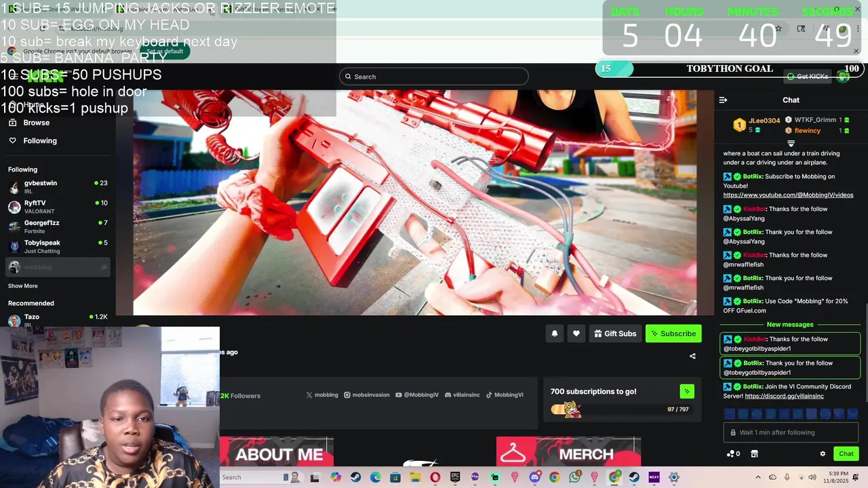Click WTKF_Grimm in chat leaderboard
The image size is (868, 488).
(815, 120)
